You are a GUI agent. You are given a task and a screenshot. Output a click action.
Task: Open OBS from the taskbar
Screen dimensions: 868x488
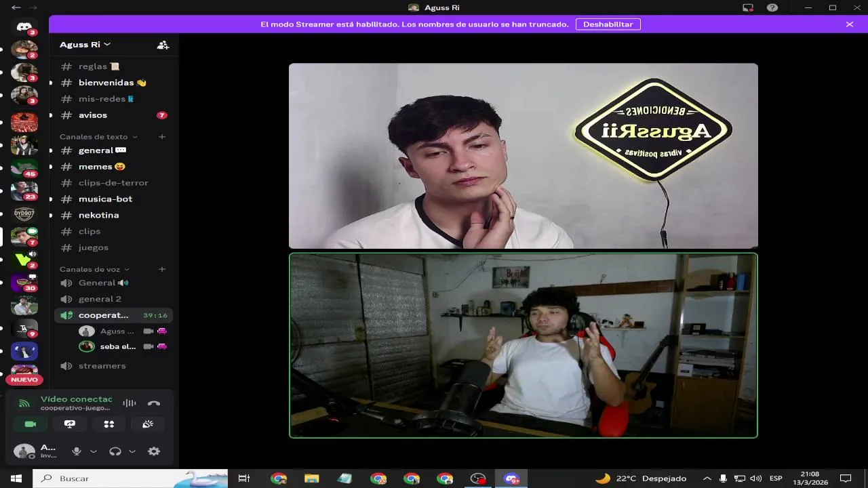pyautogui.click(x=479, y=479)
